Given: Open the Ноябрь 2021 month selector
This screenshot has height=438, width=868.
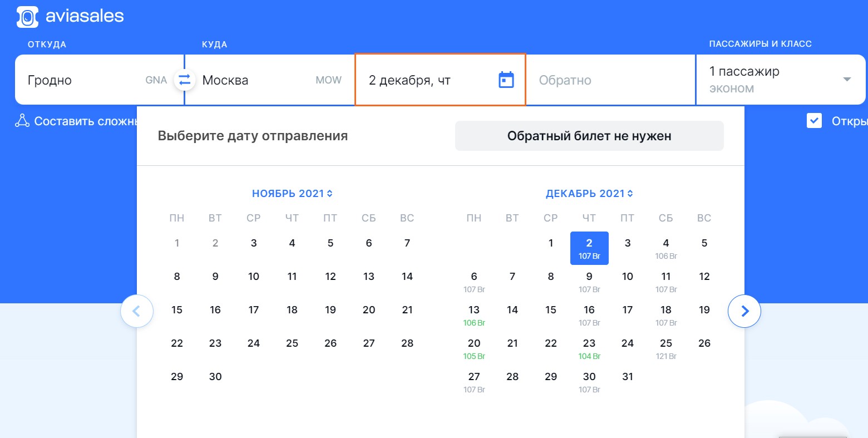Looking at the screenshot, I should point(292,193).
